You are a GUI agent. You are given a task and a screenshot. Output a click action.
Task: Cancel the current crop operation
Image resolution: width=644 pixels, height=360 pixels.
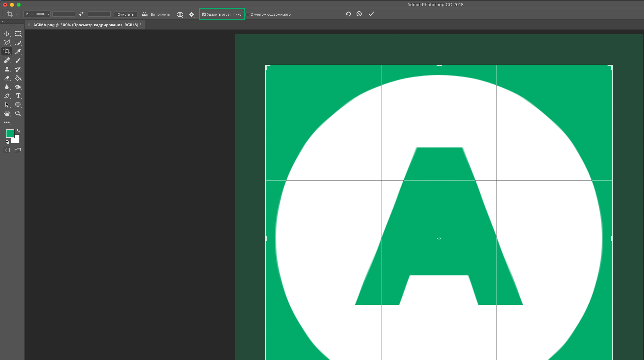click(x=359, y=14)
